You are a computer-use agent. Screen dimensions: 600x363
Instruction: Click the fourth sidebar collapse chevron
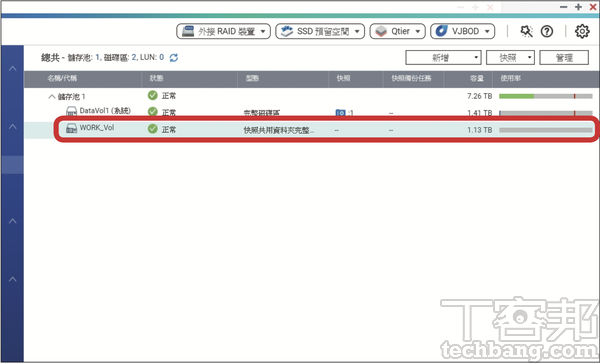click(13, 279)
